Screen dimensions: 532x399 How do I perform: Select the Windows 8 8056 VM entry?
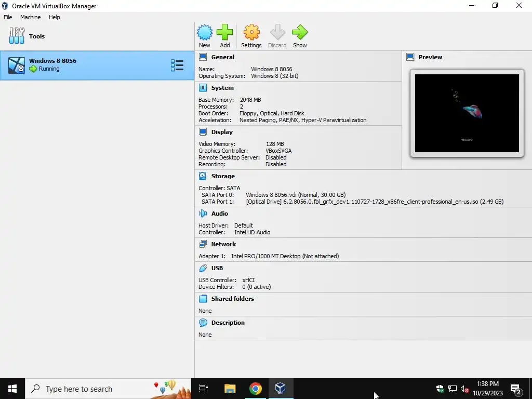pos(97,65)
